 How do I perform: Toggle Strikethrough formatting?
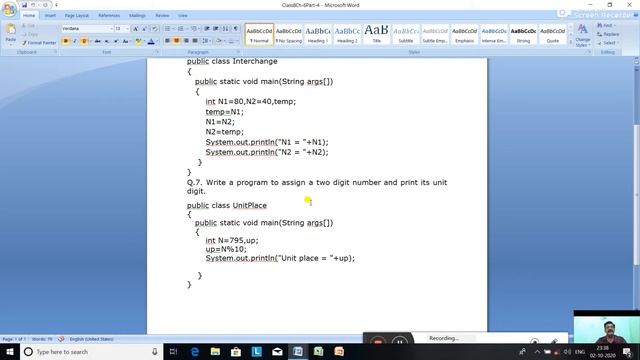pos(98,41)
